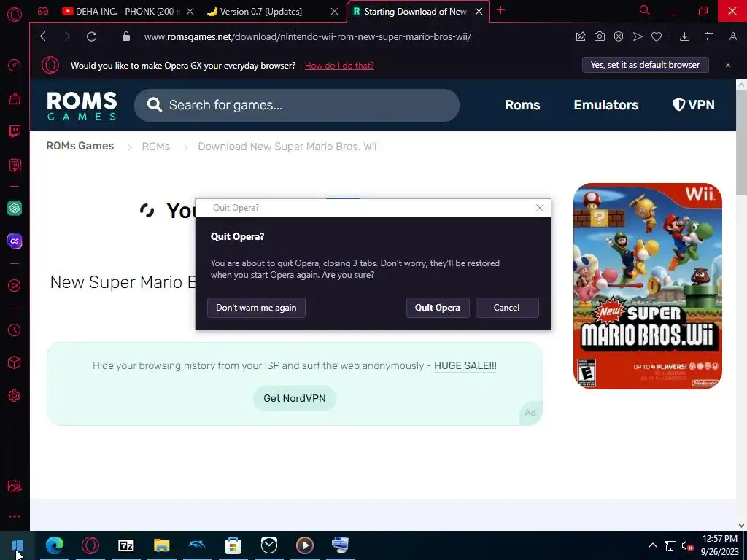Click the site lock icon in address bar

coord(125,36)
